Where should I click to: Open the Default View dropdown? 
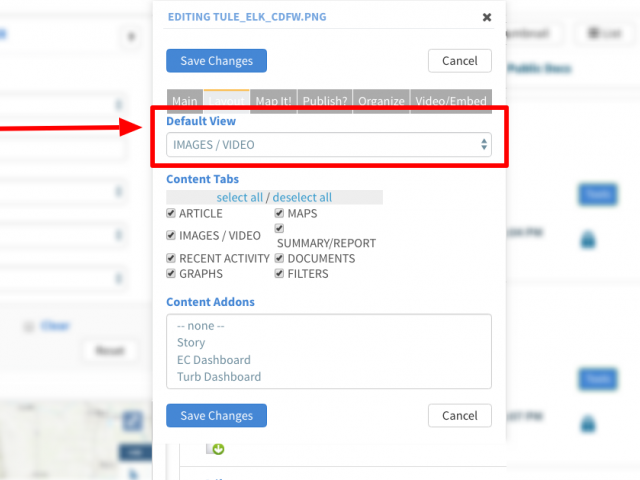coord(329,144)
